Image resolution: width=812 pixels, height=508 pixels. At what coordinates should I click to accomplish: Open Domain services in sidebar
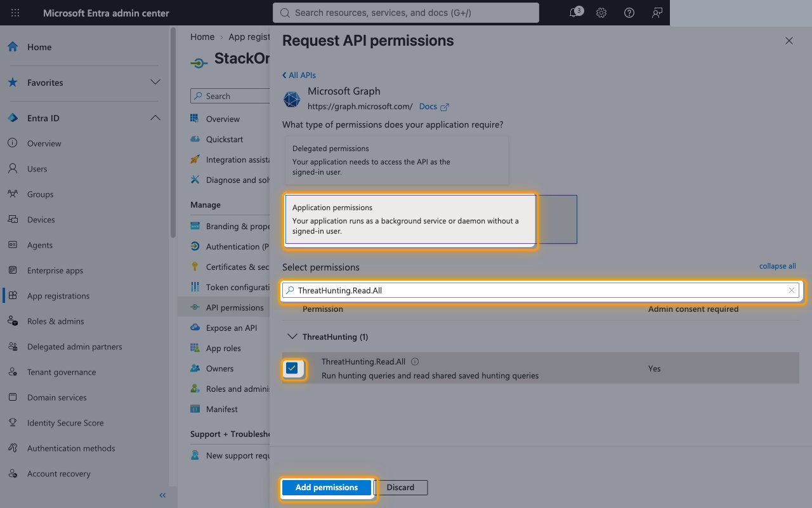[x=57, y=398]
